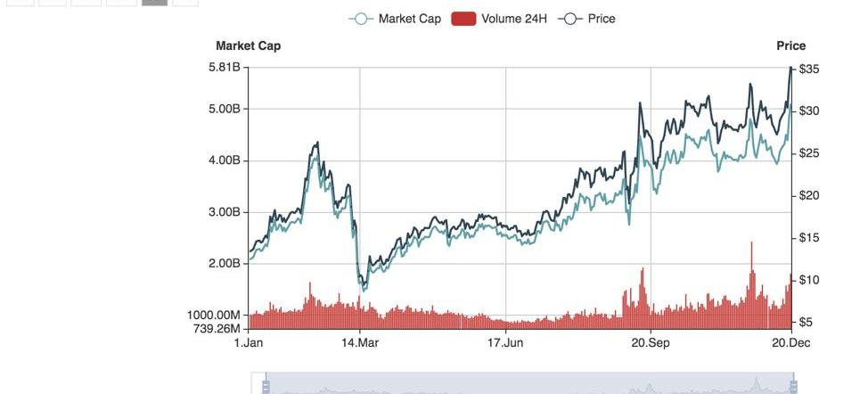Click the shaded middle of the range navigator
This screenshot has height=394, width=868.
tap(528, 385)
